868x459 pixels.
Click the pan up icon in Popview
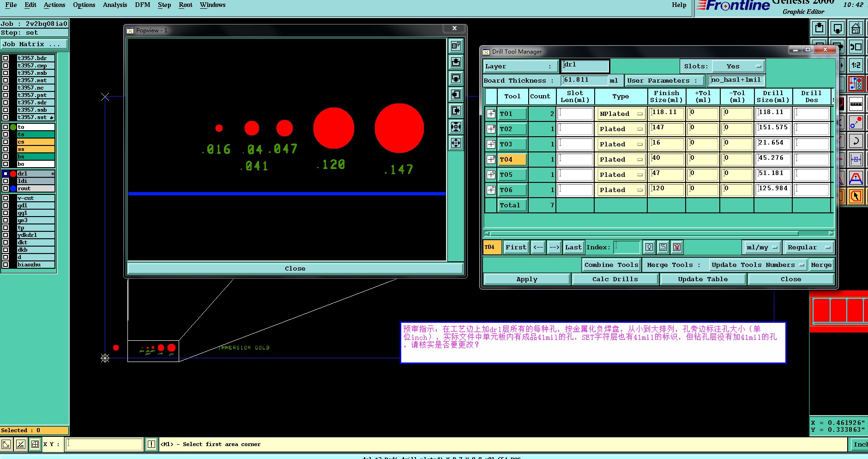click(456, 62)
